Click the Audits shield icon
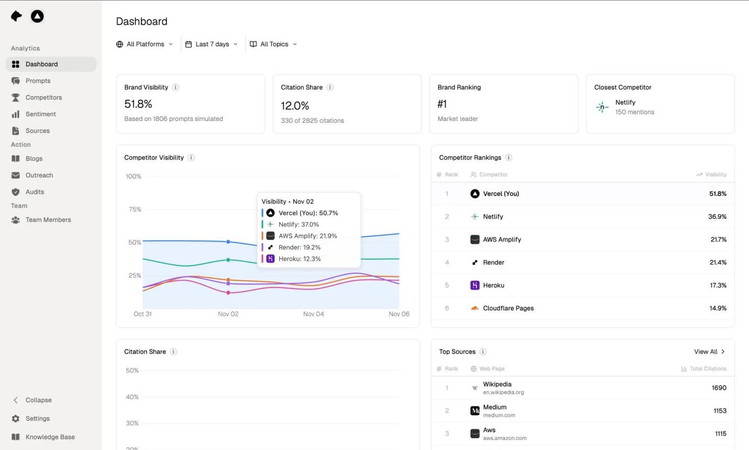The image size is (749, 450). (15, 192)
